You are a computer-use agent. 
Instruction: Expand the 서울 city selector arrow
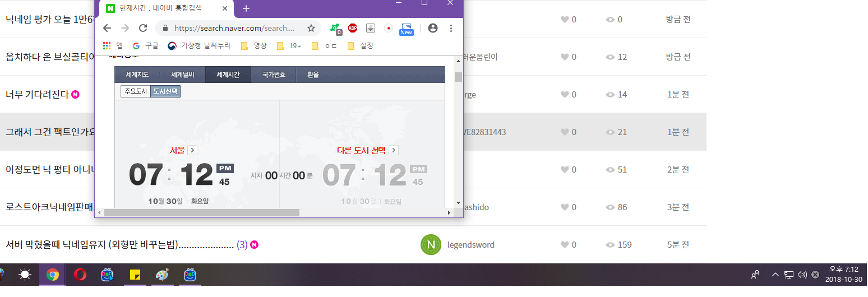point(192,150)
